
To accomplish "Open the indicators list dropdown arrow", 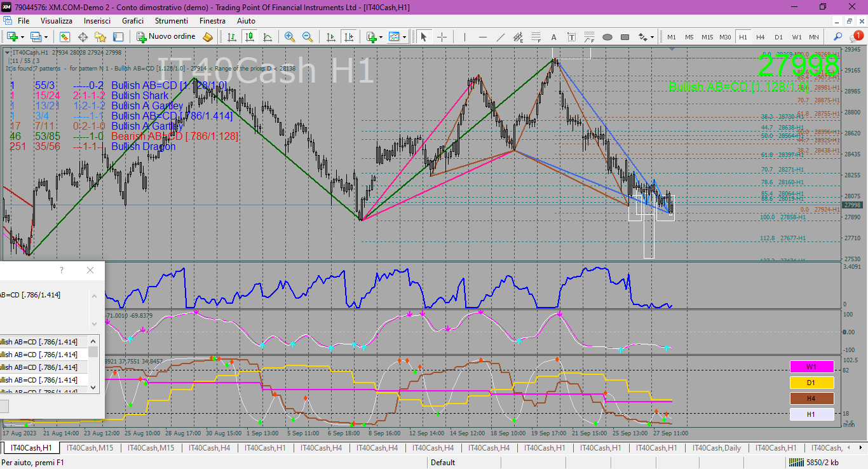I will [x=381, y=37].
